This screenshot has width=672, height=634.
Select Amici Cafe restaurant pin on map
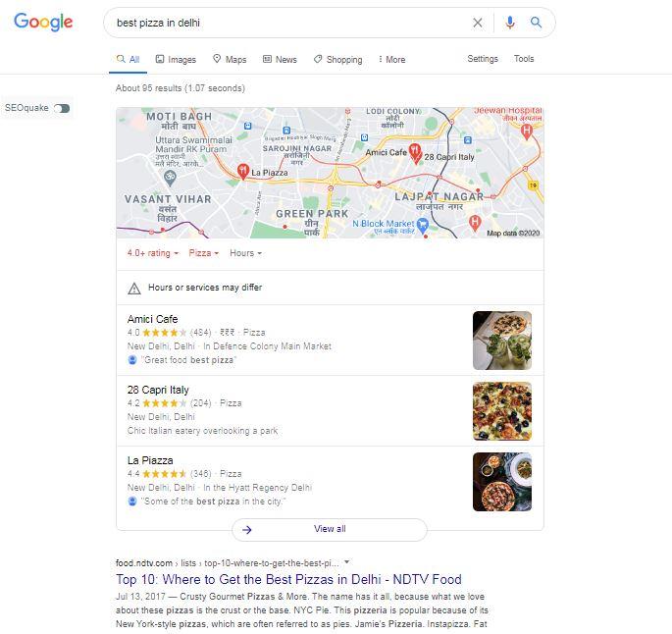[x=415, y=153]
